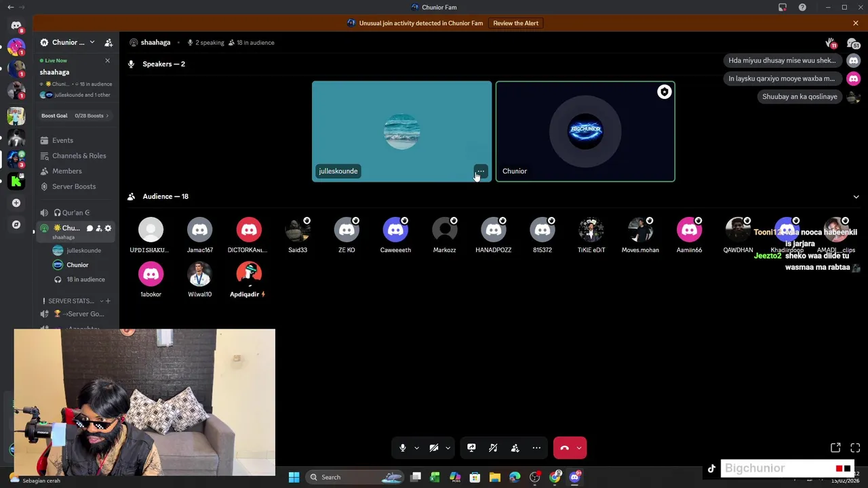Open Excel from taskbar
Image resolution: width=868 pixels, height=488 pixels.
coord(435,477)
